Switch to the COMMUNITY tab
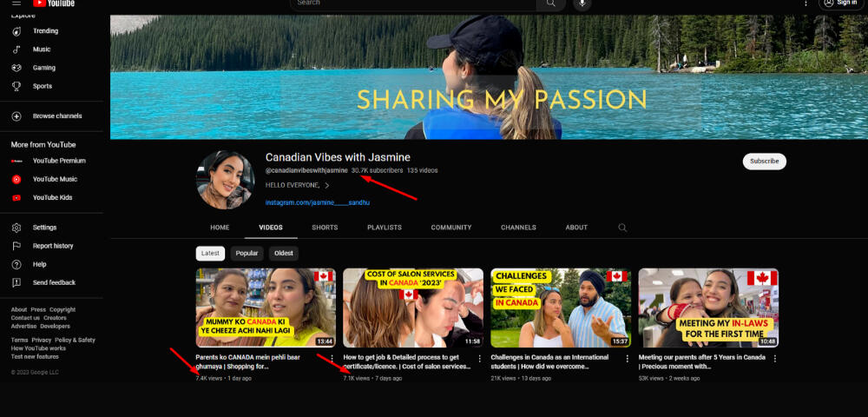 [x=451, y=228]
